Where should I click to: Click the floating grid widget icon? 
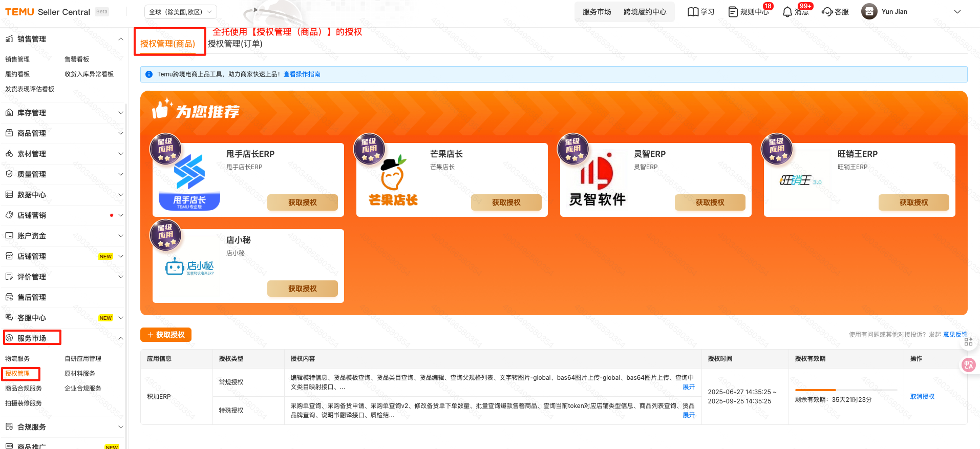pyautogui.click(x=968, y=341)
